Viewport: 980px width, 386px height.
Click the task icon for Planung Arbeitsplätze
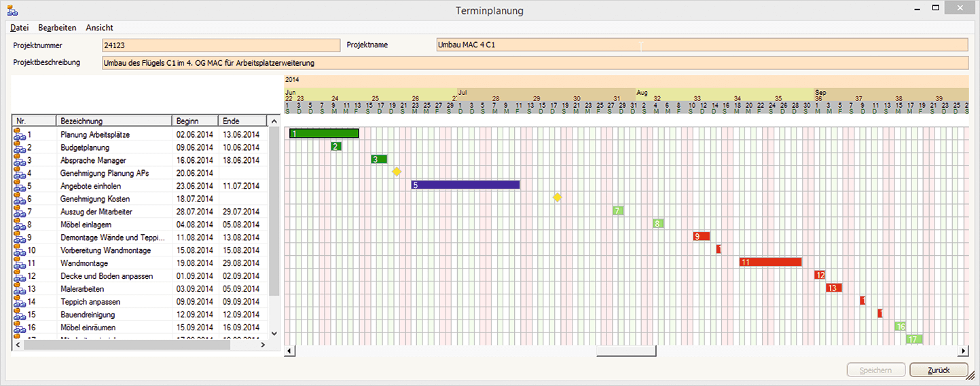pos(19,135)
